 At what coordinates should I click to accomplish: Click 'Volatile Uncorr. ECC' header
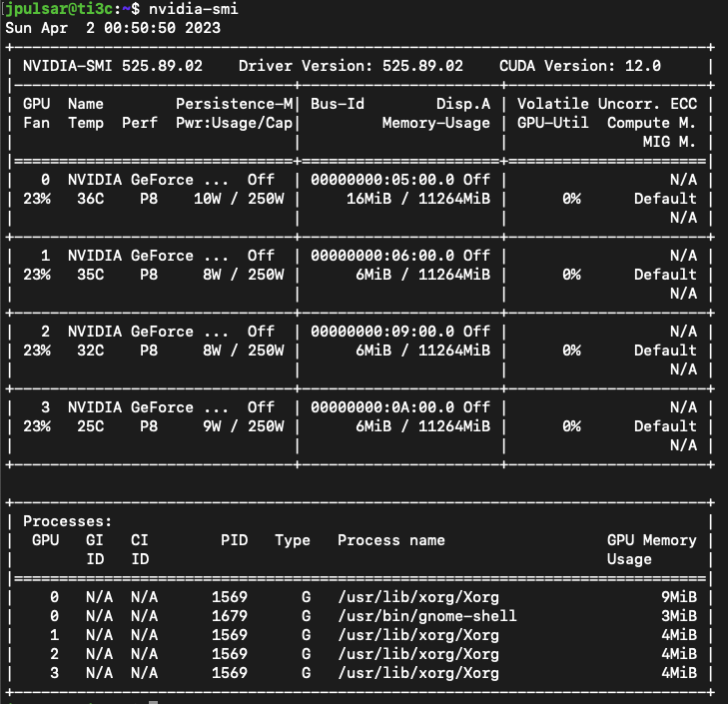[607, 104]
